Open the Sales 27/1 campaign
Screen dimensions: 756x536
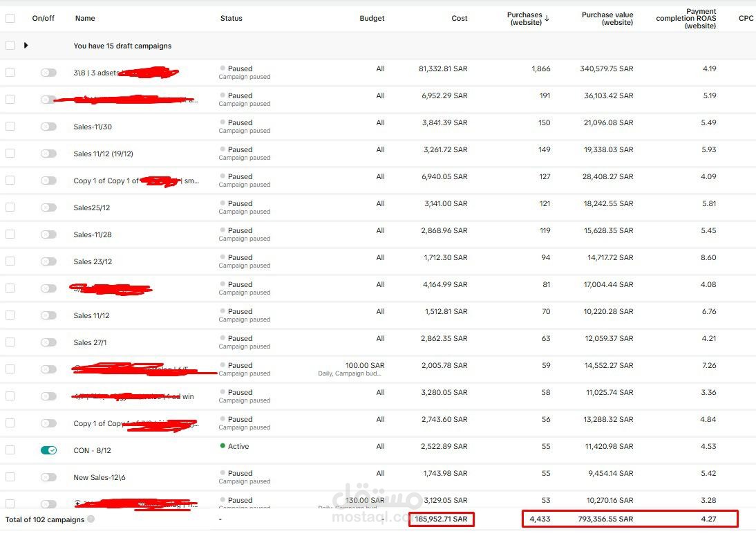pos(90,342)
